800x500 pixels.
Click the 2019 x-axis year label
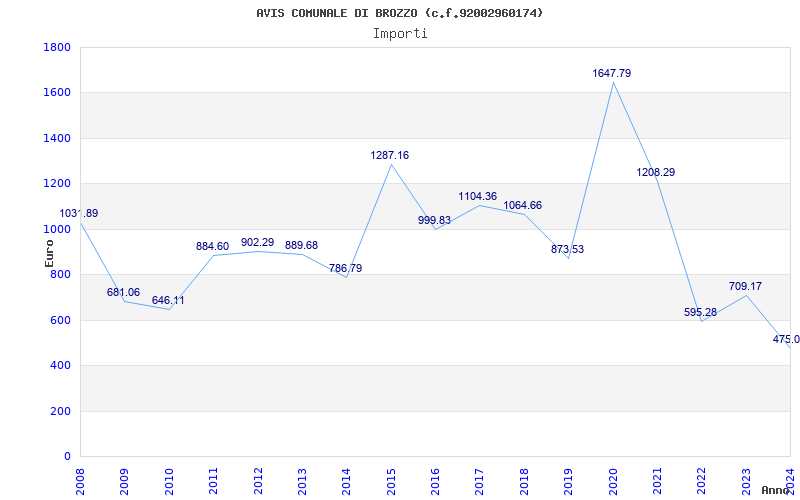[568, 481]
